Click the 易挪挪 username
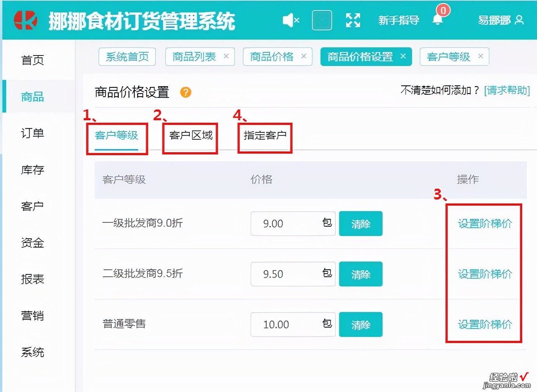 (494, 20)
